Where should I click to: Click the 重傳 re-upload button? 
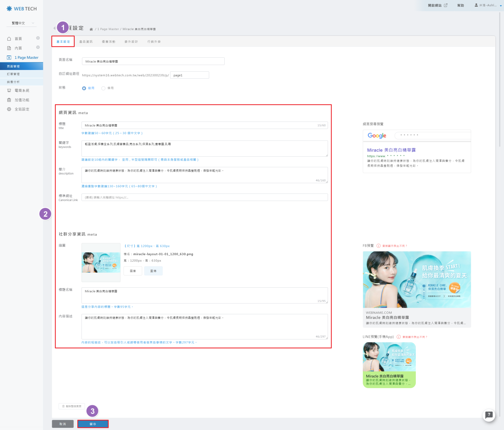coord(153,271)
